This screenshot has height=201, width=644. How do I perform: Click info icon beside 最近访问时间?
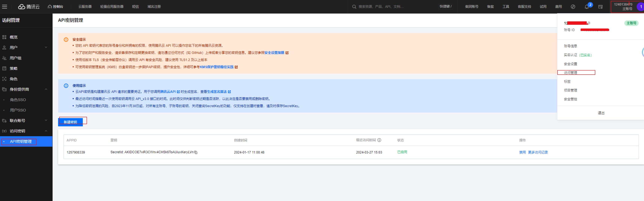[x=379, y=140]
